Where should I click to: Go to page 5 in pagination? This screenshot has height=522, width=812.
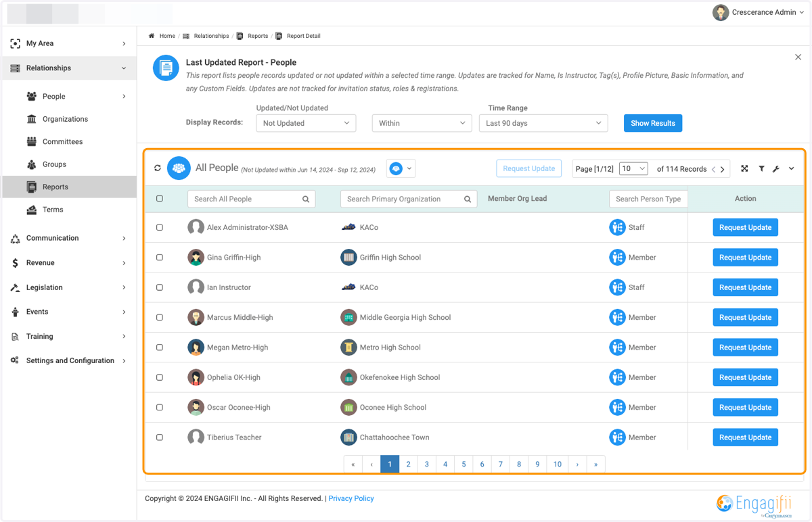coord(464,464)
